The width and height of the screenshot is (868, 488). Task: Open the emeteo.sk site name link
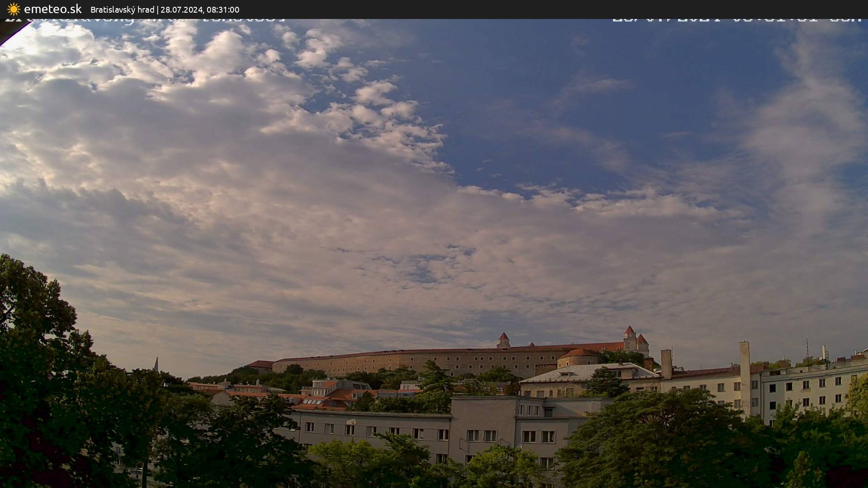point(52,9)
